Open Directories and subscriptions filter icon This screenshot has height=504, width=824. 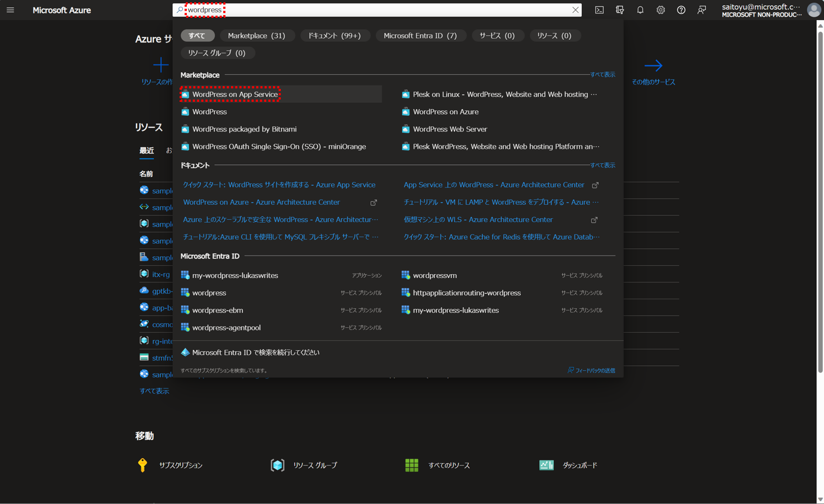pyautogui.click(x=620, y=10)
